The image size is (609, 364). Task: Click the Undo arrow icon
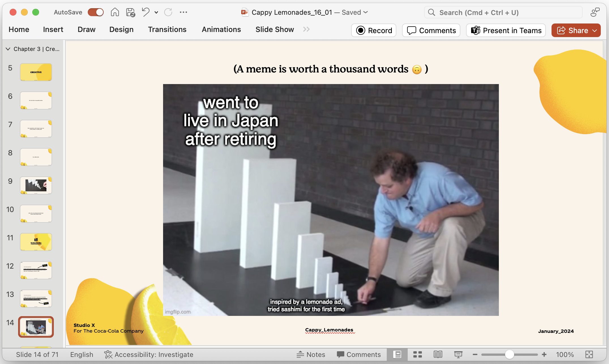[146, 12]
